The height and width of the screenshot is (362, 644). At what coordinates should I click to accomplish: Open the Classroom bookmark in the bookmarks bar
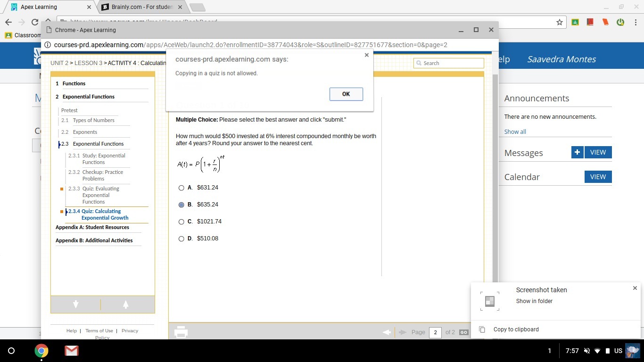point(23,35)
